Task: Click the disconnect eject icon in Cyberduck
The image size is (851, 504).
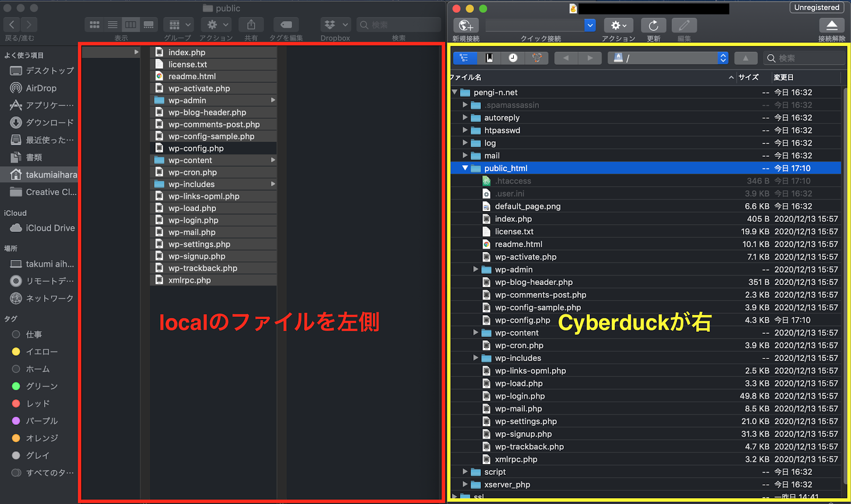Action: [832, 26]
